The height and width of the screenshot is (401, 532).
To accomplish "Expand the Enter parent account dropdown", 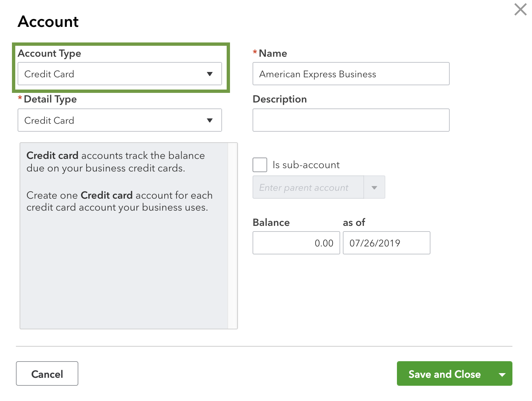I will pyautogui.click(x=374, y=187).
